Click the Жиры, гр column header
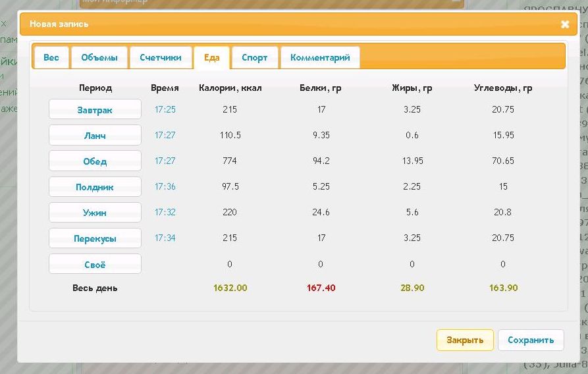 [412, 88]
